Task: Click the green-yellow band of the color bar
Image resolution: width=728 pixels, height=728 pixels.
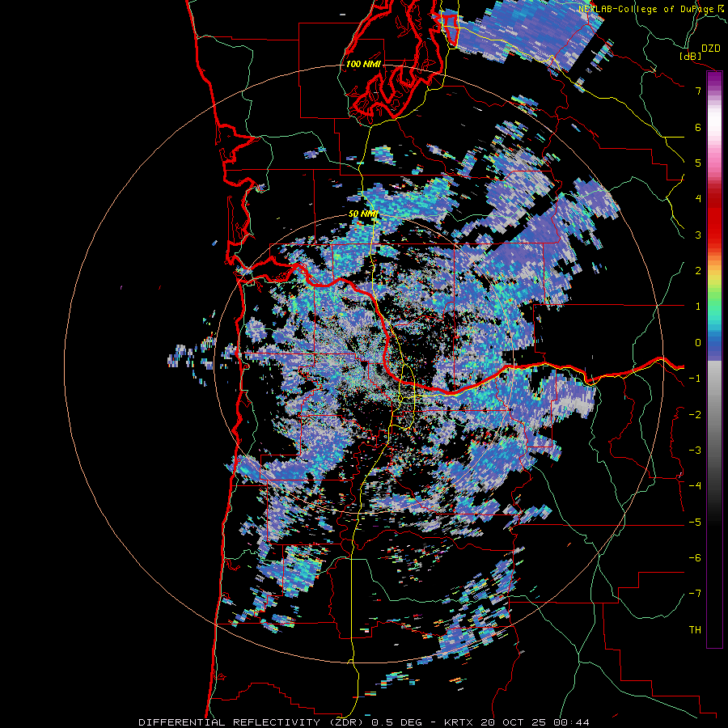Action: [x=714, y=290]
